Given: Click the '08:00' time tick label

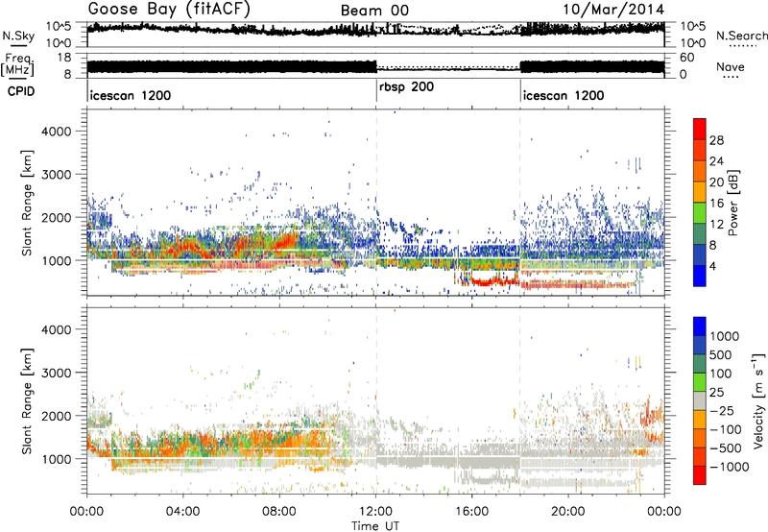Looking at the screenshot, I should 279,512.
